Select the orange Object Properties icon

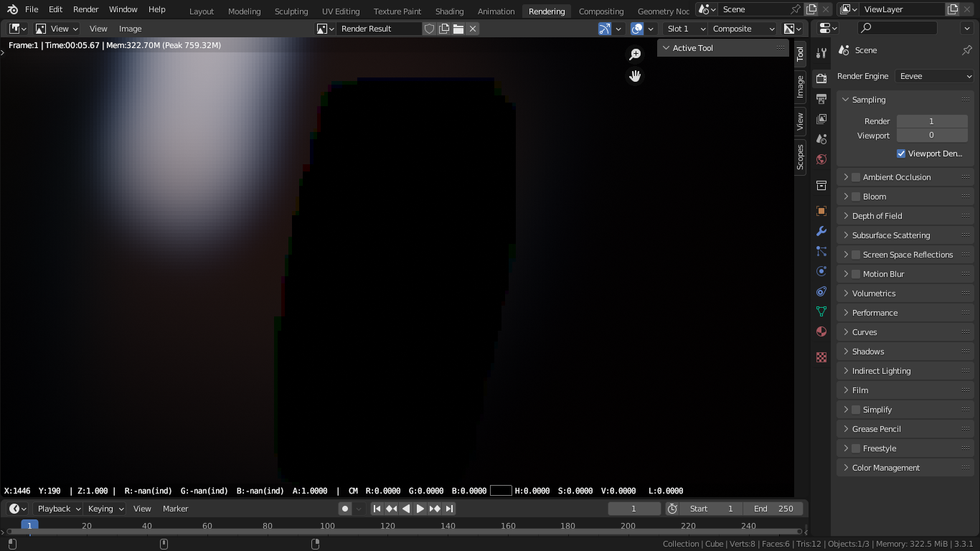pos(821,211)
